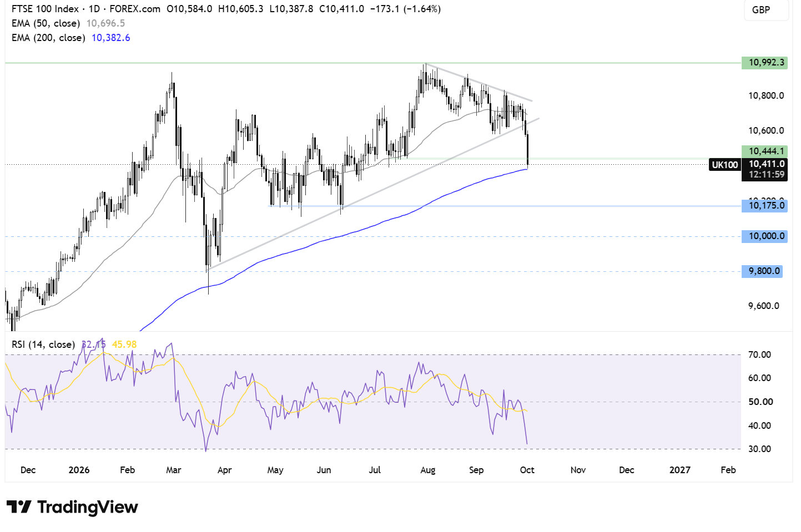The width and height of the screenshot is (801, 532).
Task: Click the countdown timer 12:11:59
Action: [766, 175]
